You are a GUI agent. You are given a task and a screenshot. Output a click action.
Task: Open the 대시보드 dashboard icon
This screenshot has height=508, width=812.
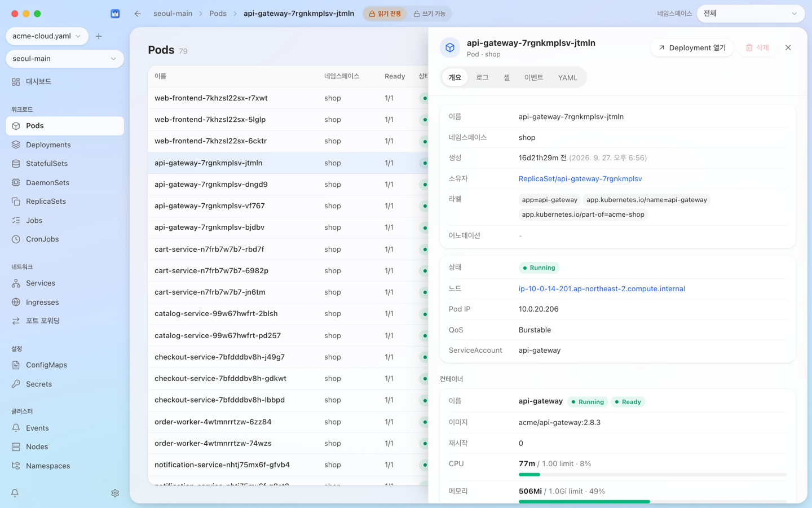16,82
